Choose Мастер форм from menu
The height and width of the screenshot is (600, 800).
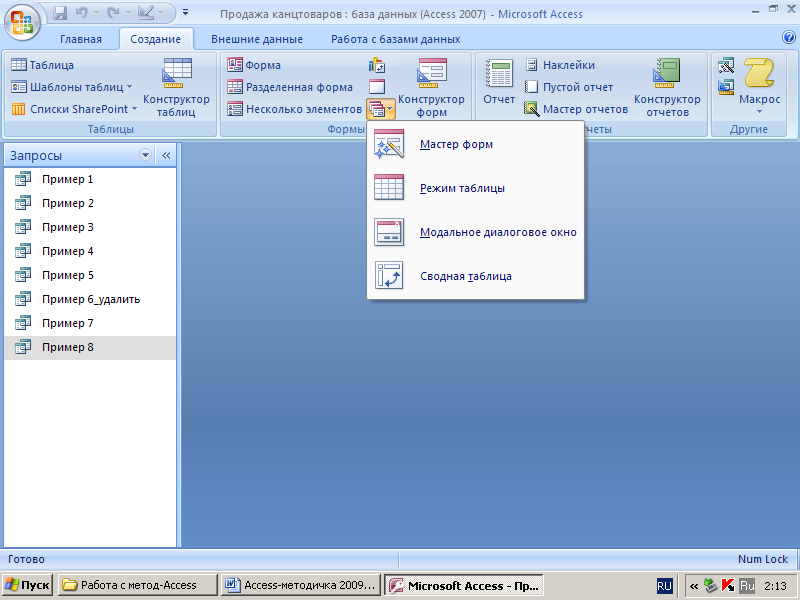476,144
